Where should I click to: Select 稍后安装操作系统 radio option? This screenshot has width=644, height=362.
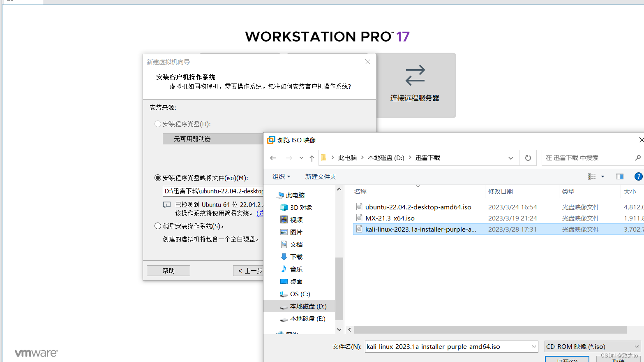click(x=158, y=226)
